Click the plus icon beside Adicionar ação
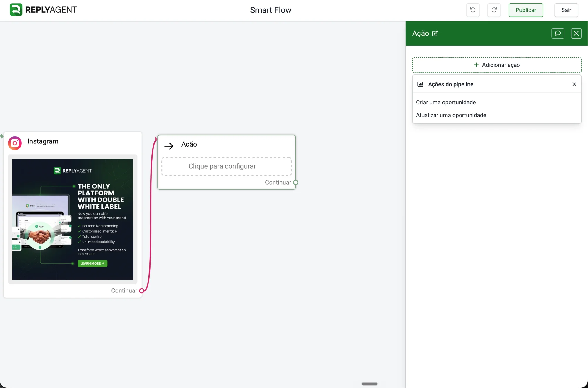Screen dimensions: 588x388 476,65
